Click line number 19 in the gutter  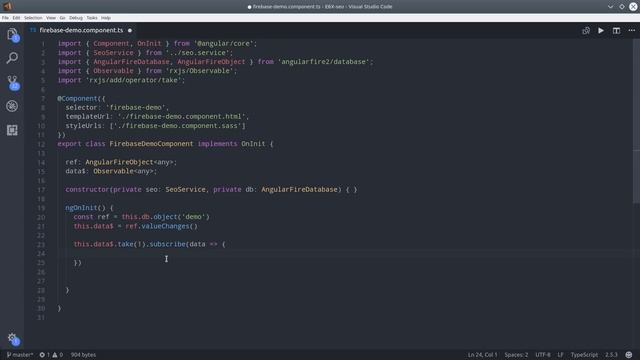point(41,208)
